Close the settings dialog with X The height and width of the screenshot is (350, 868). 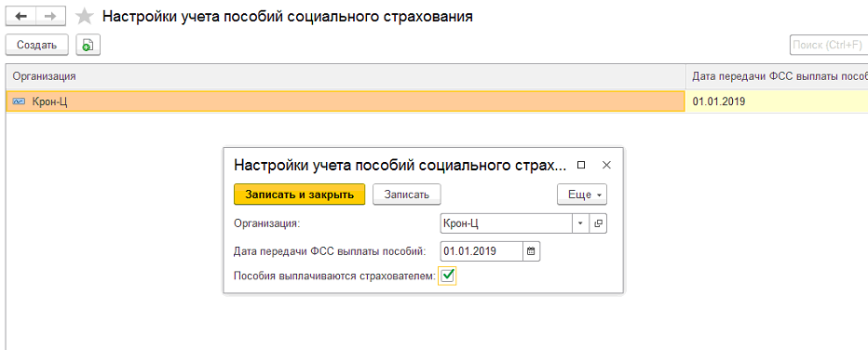606,165
